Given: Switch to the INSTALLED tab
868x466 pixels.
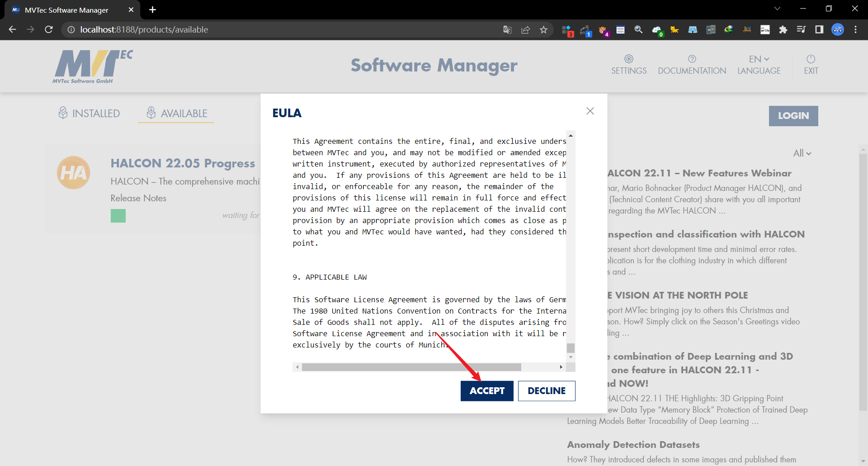Looking at the screenshot, I should [89, 113].
